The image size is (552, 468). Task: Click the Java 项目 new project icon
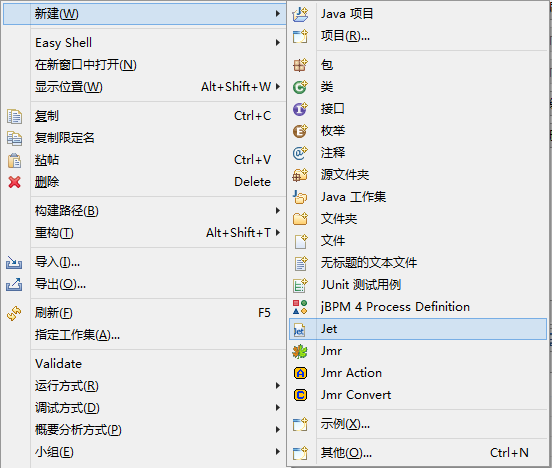(300, 14)
